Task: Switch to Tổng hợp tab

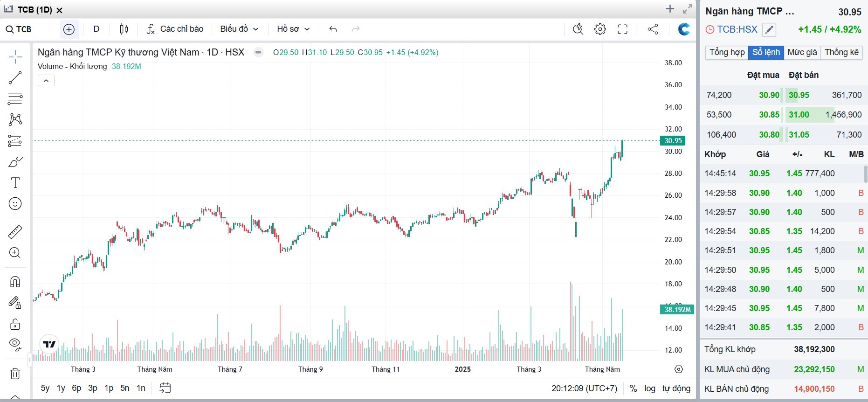Action: coord(727,52)
